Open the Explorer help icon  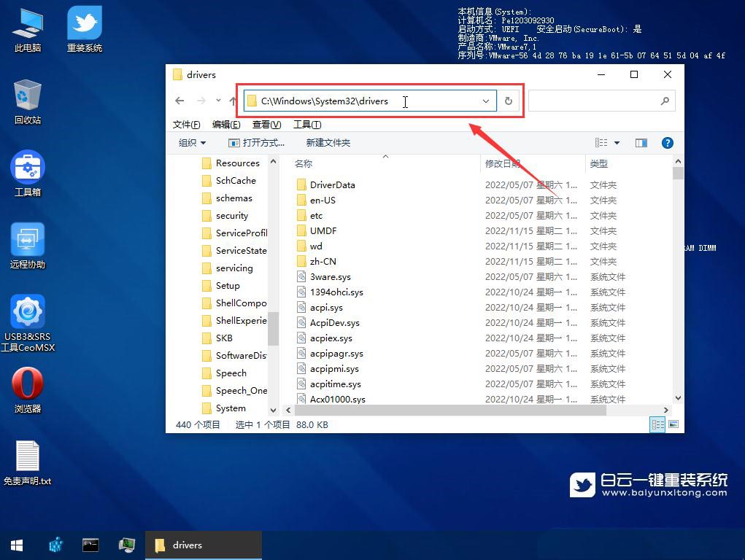tap(666, 143)
